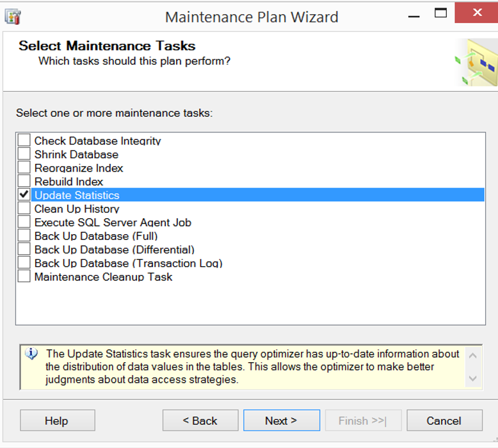Viewport: 498px width, 448px height.
Task: Cancel the Maintenance Plan Wizard
Action: point(445,420)
